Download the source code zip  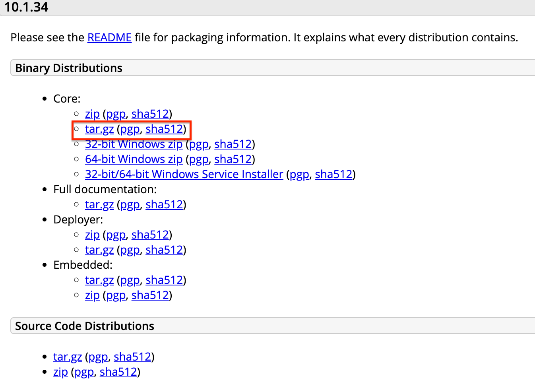click(60, 372)
